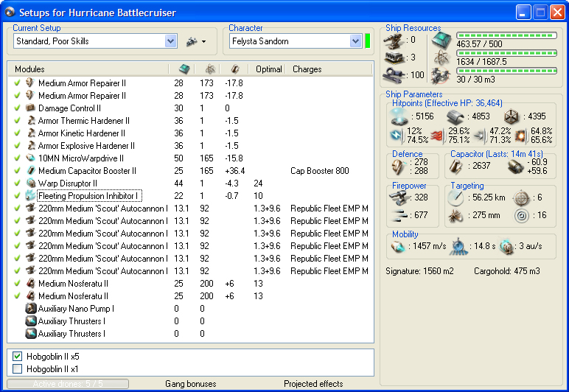This screenshot has height=392, width=569.
Task: Click the warp speed icon in Mobility
Action: [x=507, y=248]
